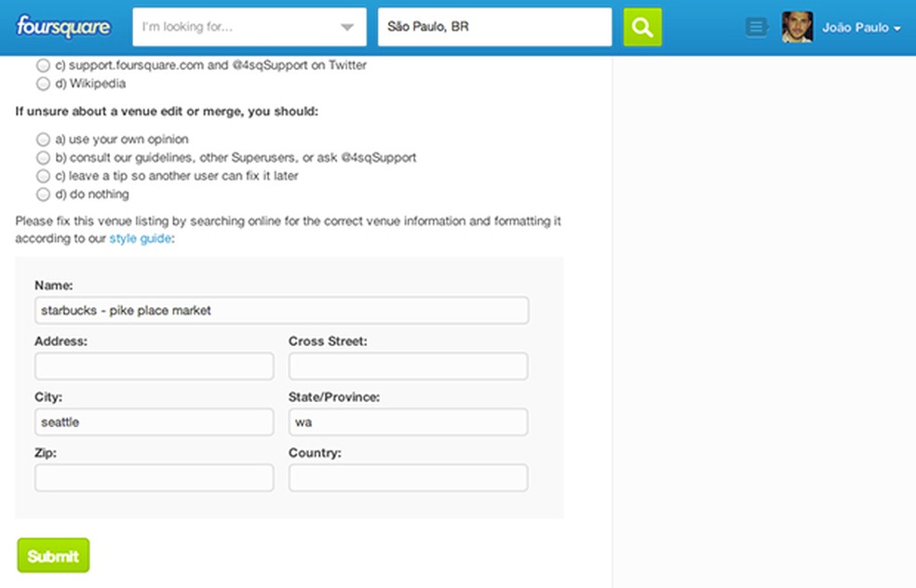Expand the João Paulo account menu
This screenshot has width=916, height=588.
(x=861, y=28)
